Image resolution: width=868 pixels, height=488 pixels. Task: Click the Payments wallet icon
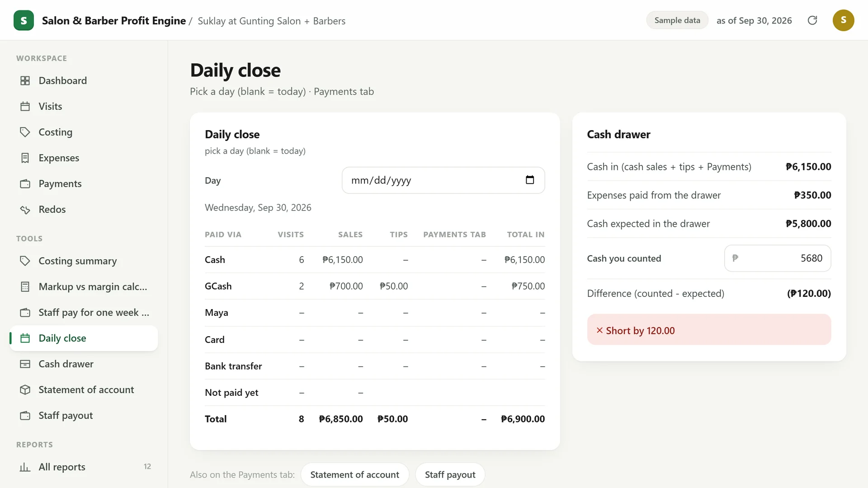pos(25,183)
